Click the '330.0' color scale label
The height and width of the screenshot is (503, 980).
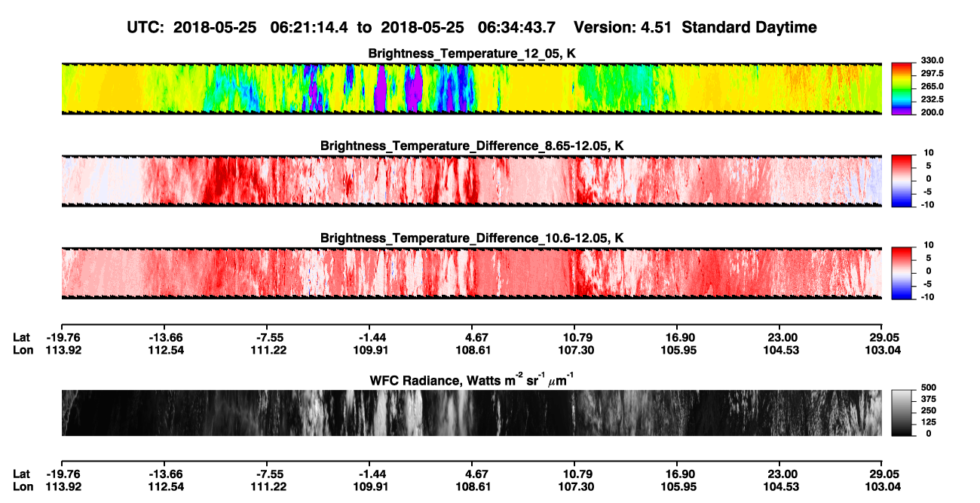pyautogui.click(x=930, y=60)
